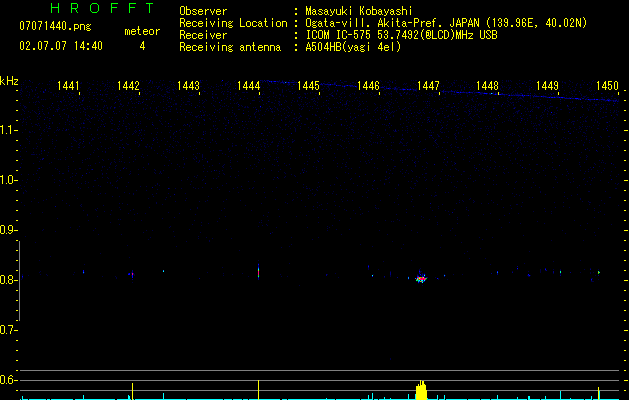Click frequency axis label 0.7
The height and width of the screenshot is (400, 629).
point(9,330)
